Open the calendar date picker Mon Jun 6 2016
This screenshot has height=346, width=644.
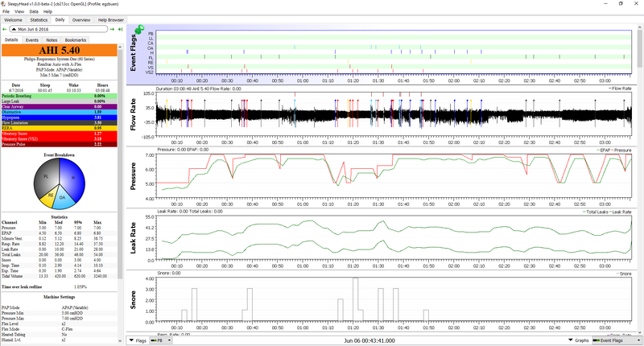(56, 30)
